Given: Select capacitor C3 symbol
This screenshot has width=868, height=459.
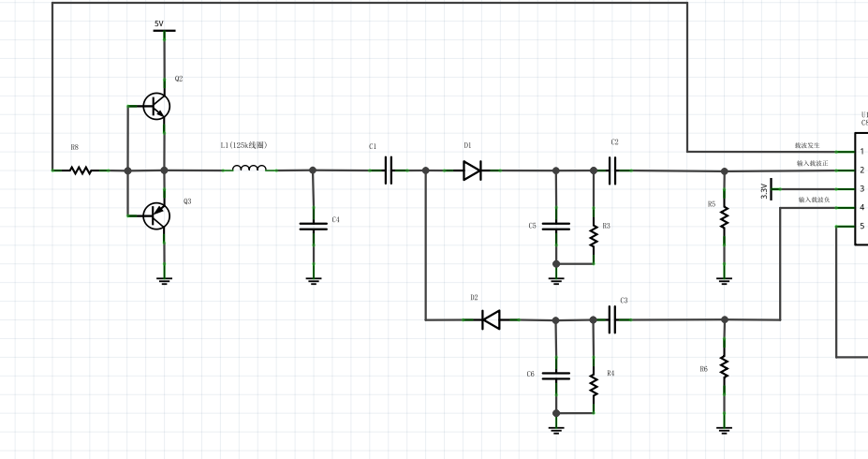Looking at the screenshot, I should (x=611, y=320).
